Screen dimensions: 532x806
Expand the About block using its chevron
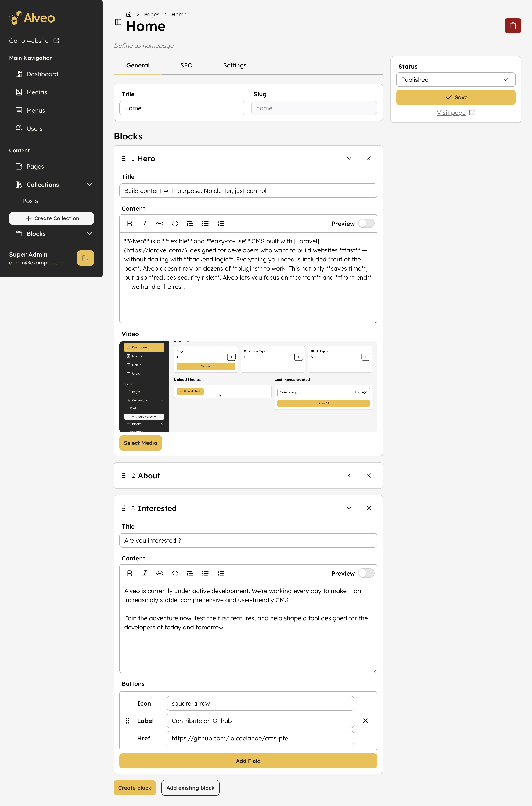pos(349,476)
